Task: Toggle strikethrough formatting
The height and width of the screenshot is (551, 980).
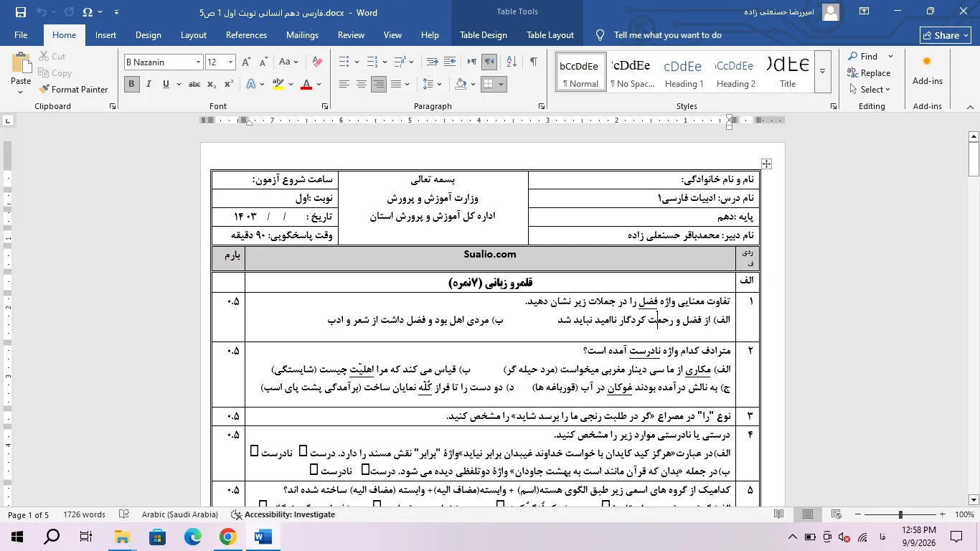Action: (194, 84)
